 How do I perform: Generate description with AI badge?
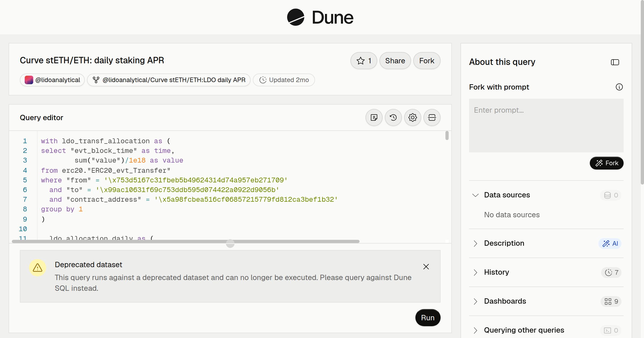[610, 244]
